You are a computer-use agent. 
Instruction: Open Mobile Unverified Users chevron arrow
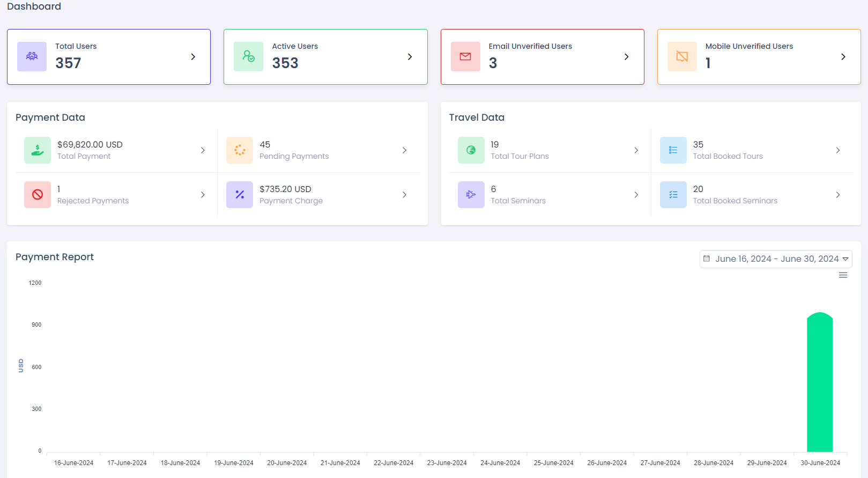[x=843, y=57]
